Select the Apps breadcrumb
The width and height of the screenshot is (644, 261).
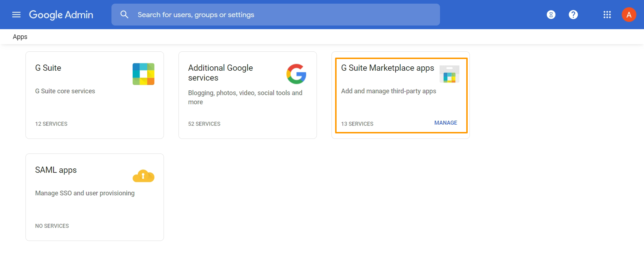(x=20, y=37)
